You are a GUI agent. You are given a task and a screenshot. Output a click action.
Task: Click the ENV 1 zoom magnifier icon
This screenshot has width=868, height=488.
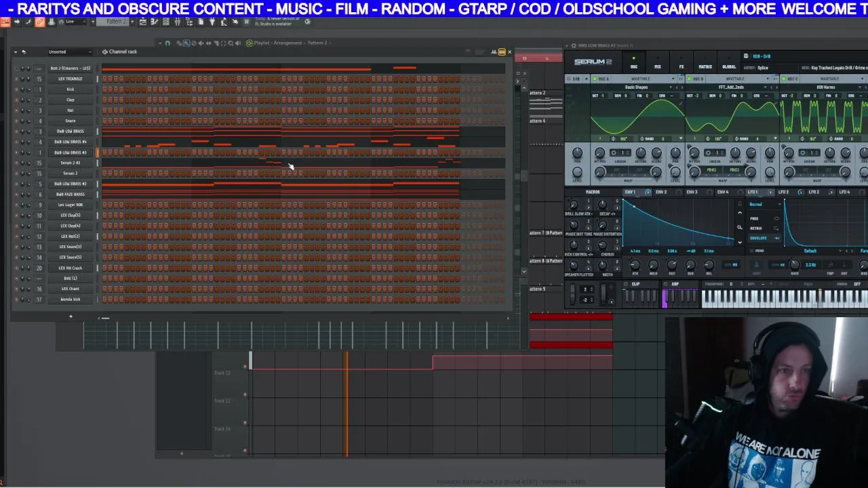click(x=740, y=228)
